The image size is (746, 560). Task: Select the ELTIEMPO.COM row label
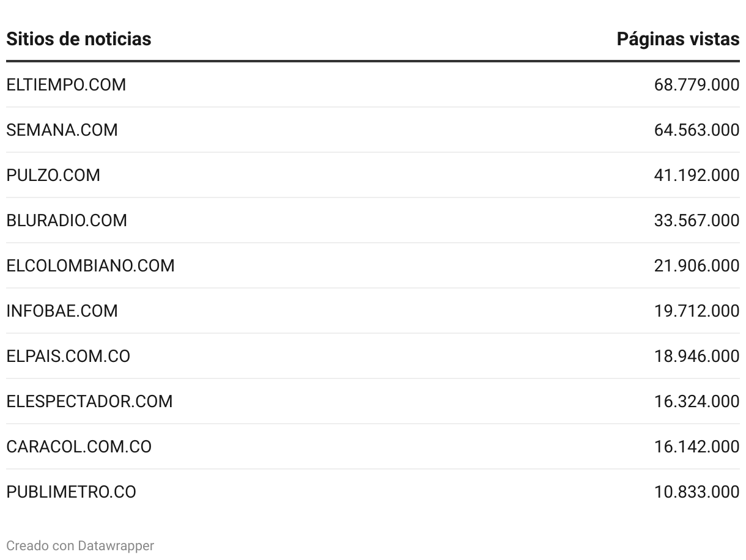pos(66,85)
